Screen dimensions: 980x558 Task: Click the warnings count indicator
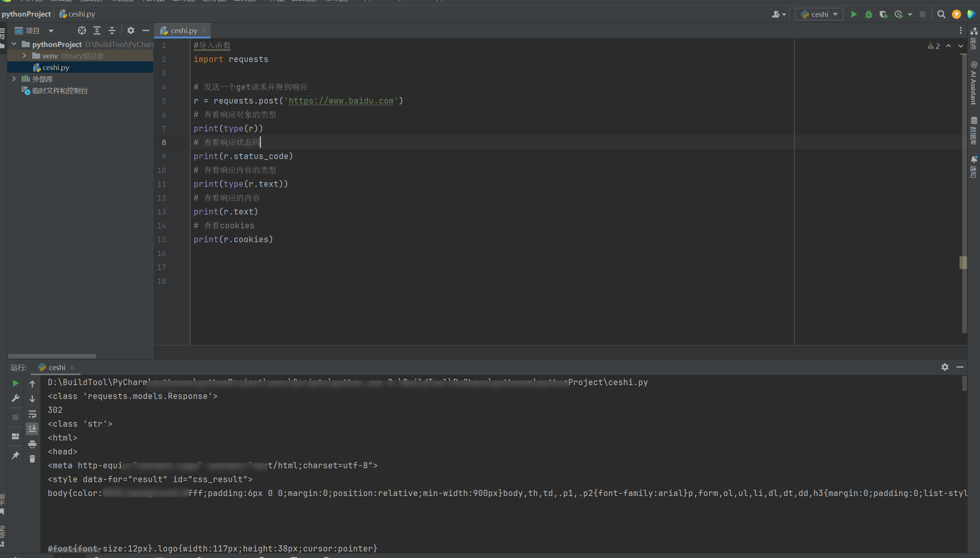pos(934,46)
